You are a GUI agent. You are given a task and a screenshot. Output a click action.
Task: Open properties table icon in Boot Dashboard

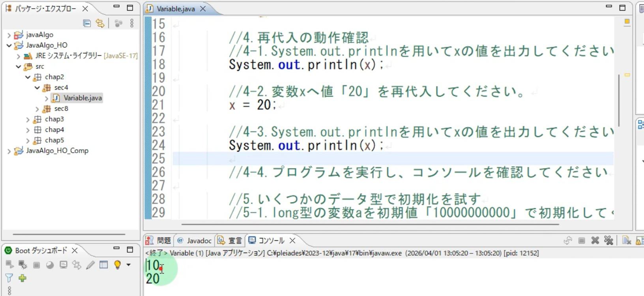click(104, 265)
